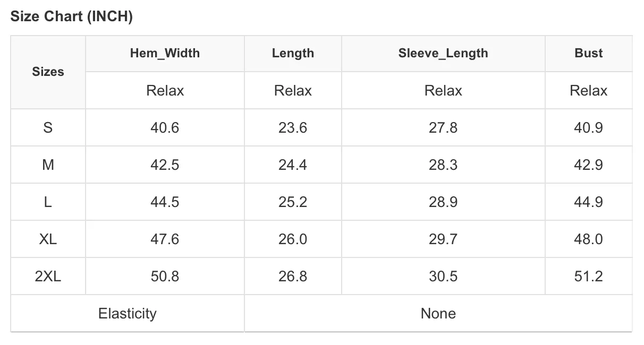Viewport: 644px width, 345px height.
Task: Click bust value 48.0 for XL
Action: pos(589,239)
